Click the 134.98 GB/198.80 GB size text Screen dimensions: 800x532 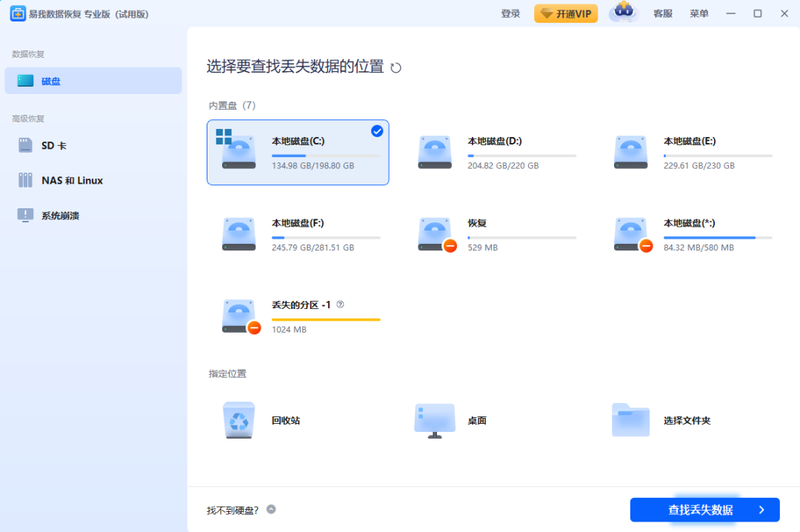click(x=313, y=166)
